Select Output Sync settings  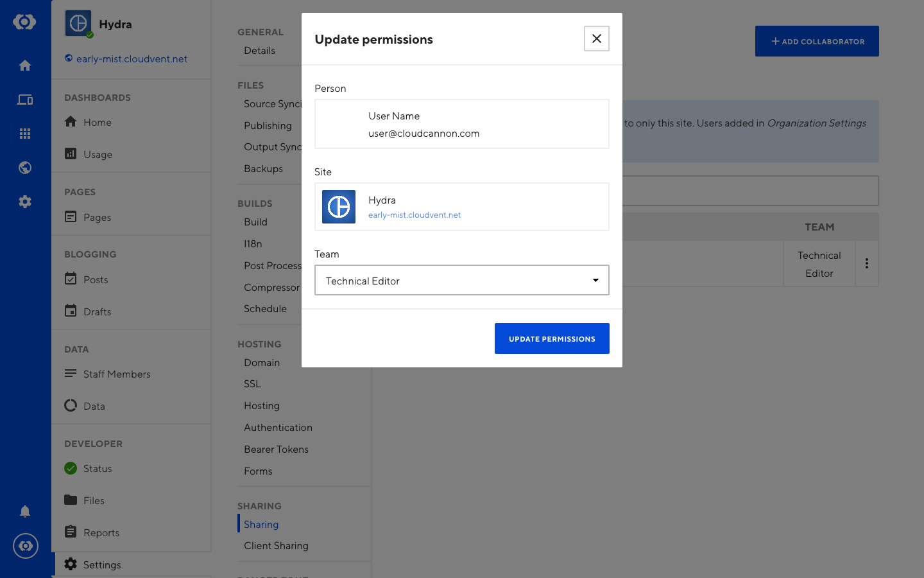tap(273, 147)
